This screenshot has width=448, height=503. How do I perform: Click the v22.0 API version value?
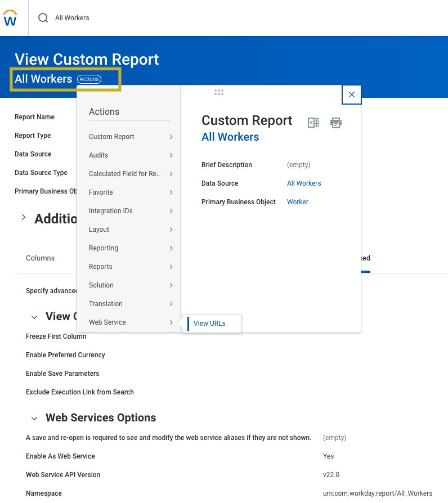pos(331,475)
